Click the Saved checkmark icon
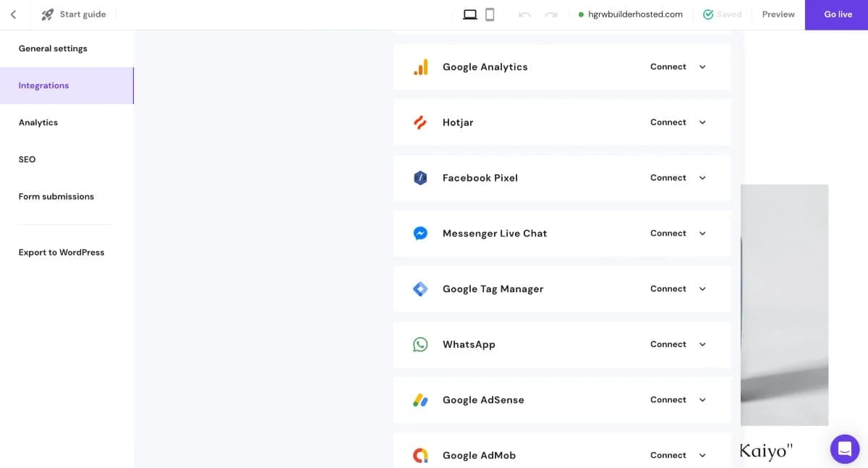The width and height of the screenshot is (868, 468). (x=708, y=14)
